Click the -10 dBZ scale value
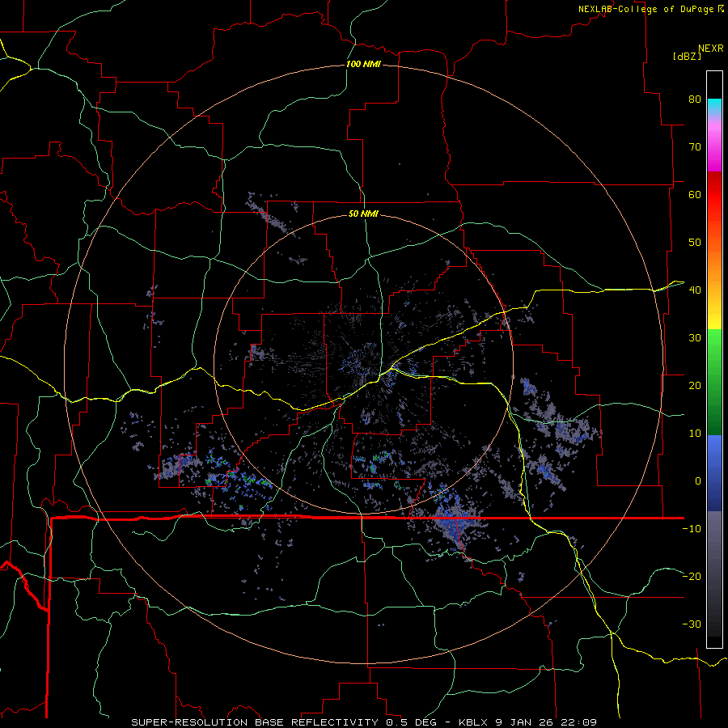The width and height of the screenshot is (728, 728). (692, 529)
